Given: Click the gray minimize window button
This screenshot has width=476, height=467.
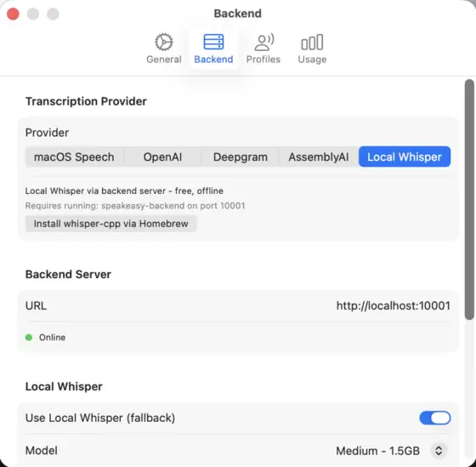Looking at the screenshot, I should point(33,14).
